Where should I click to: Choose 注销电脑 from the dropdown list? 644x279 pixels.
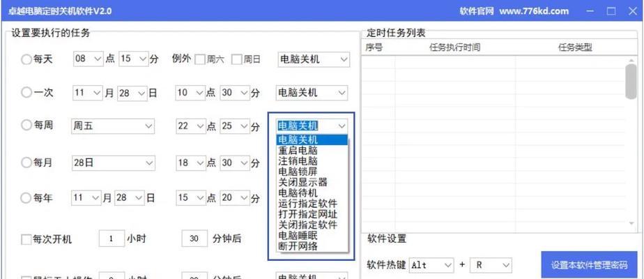pos(312,161)
